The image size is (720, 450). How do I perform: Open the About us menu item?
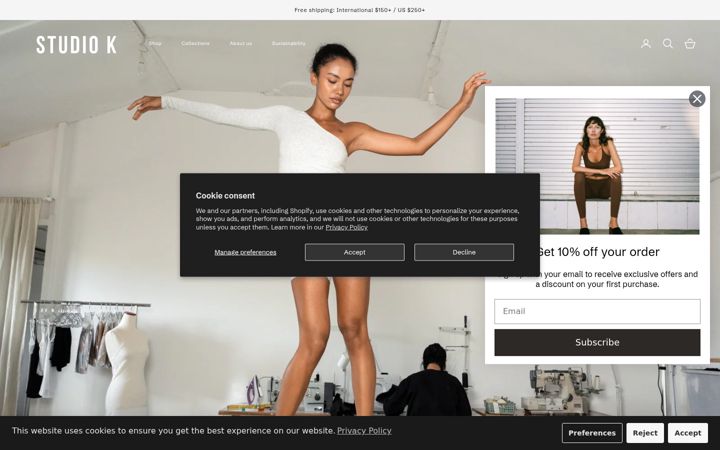pyautogui.click(x=241, y=44)
